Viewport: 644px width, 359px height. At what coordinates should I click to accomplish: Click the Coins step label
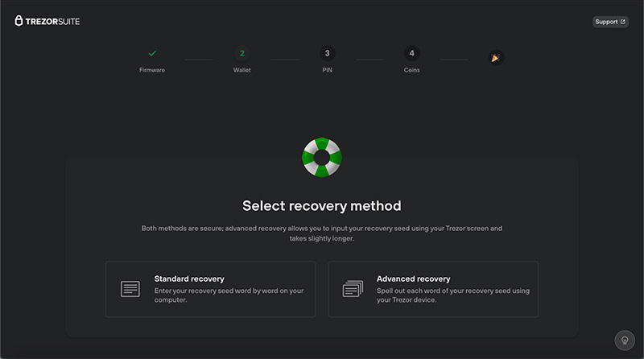[412, 70]
